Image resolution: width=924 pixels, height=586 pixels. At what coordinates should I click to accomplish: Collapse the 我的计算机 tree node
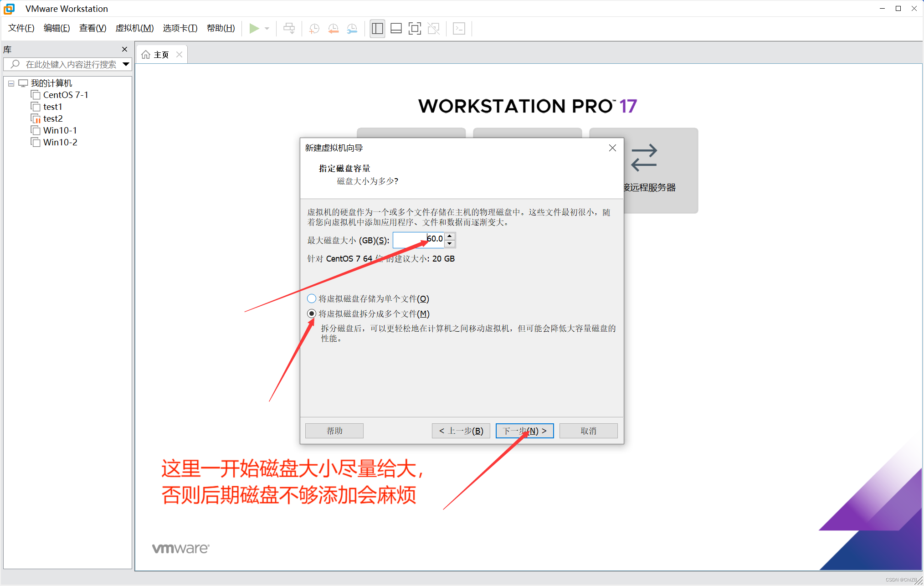click(11, 83)
